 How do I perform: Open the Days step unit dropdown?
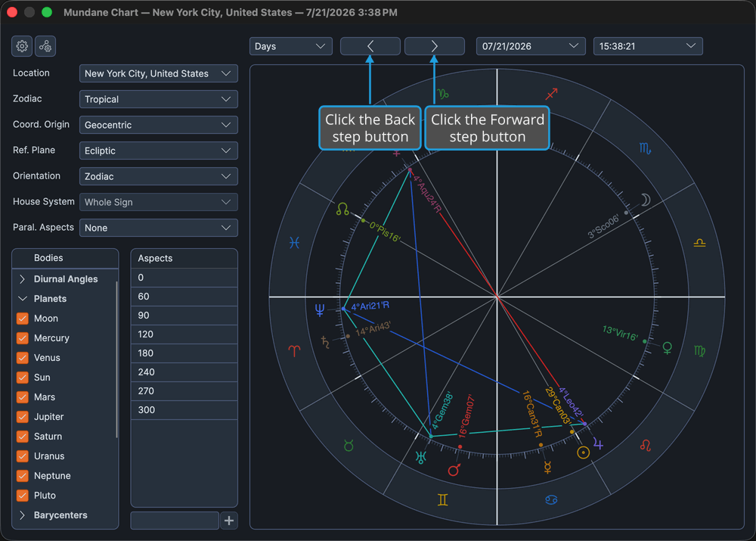(291, 46)
